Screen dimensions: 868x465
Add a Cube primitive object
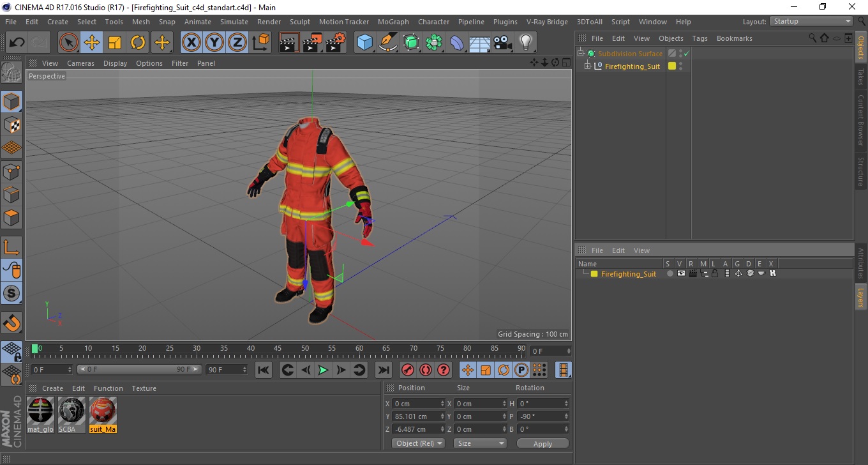click(364, 43)
